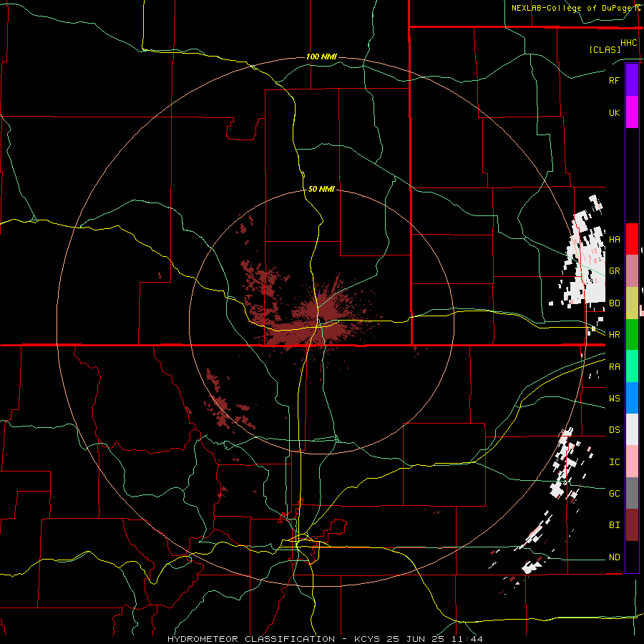Click the '[CLAS]' units label

pyautogui.click(x=605, y=49)
